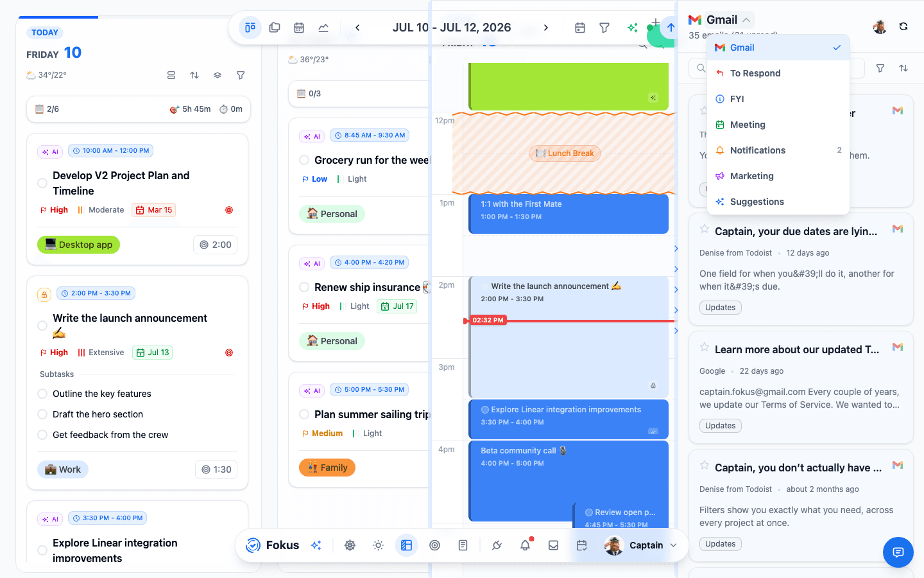Check off Get feedback from the crew subtask

pos(42,435)
